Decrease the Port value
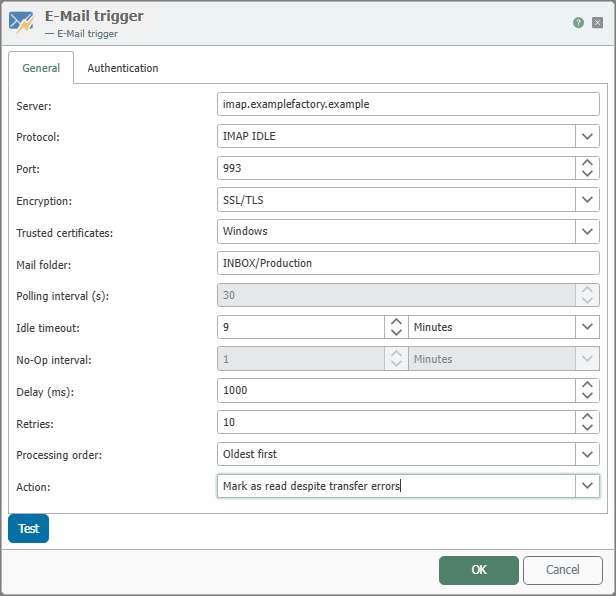The height and width of the screenshot is (596, 616). coord(587,174)
